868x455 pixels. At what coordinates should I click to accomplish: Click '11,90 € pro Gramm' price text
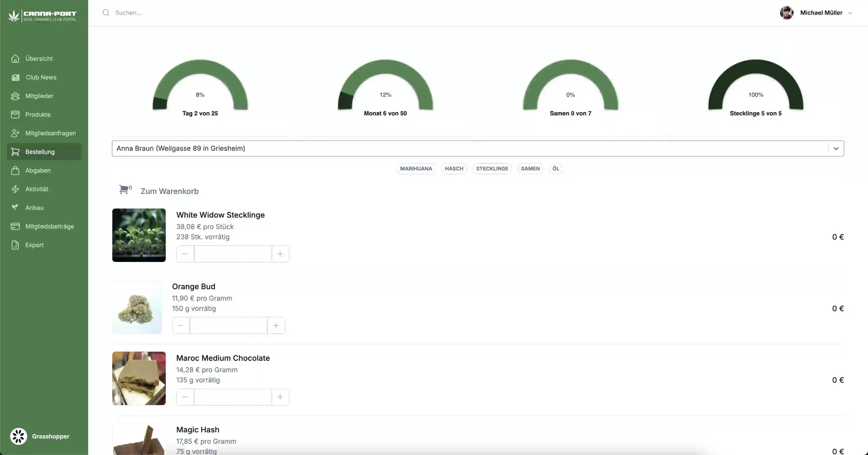[x=202, y=298]
